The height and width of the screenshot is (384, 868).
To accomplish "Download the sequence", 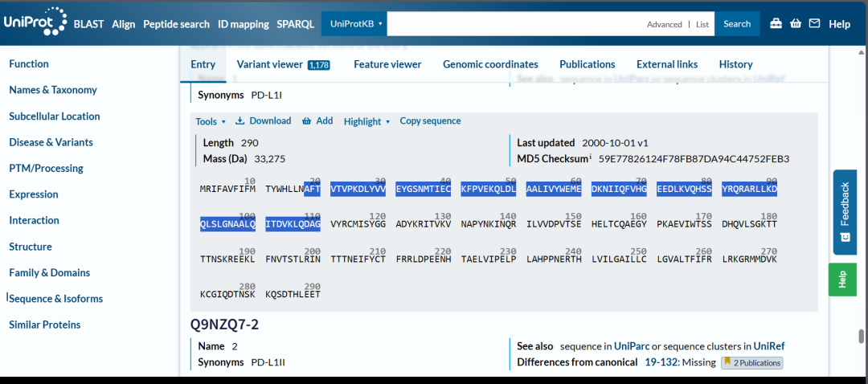I will (x=263, y=121).
